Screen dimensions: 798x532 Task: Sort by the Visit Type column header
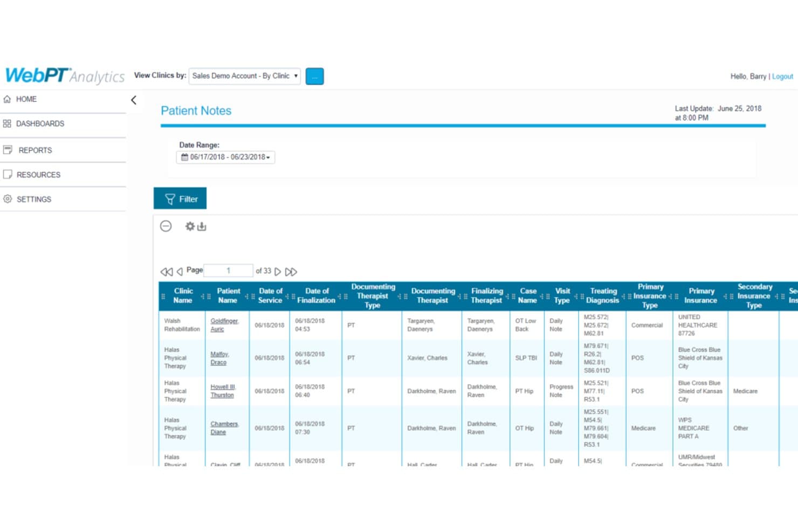pyautogui.click(x=562, y=295)
